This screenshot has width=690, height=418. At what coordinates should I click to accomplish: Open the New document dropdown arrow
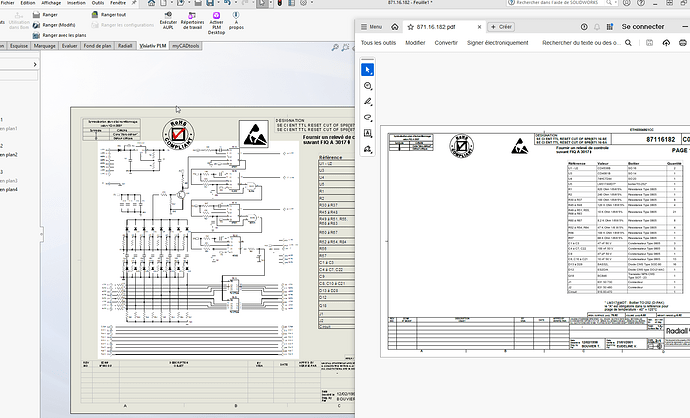170,3
